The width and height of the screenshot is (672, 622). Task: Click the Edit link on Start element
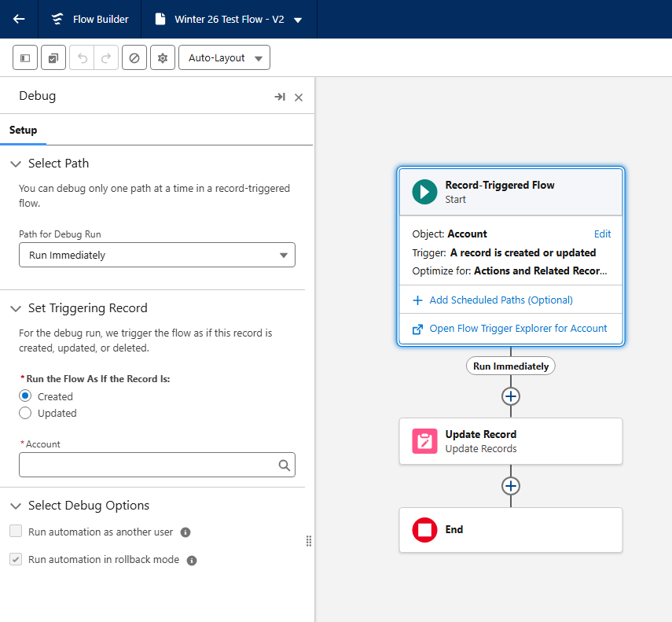[x=602, y=234]
